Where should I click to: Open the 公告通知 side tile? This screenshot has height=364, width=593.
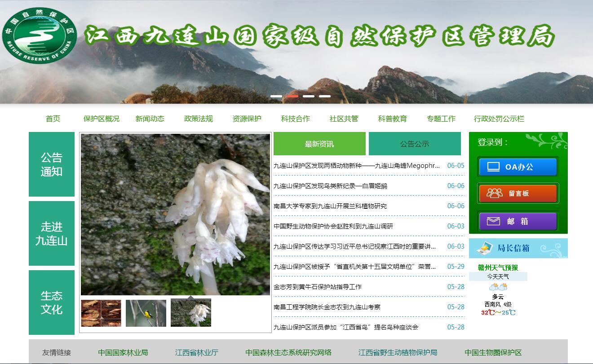tap(52, 164)
